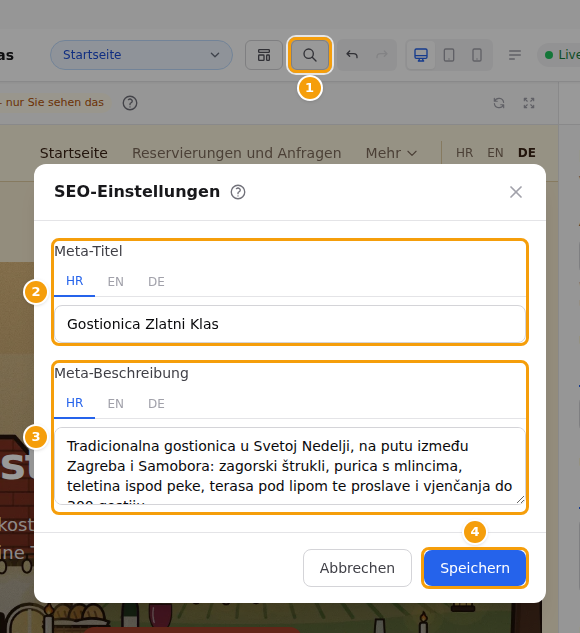Click the Meta-Beschreibung text area
The height and width of the screenshot is (633, 580).
click(290, 466)
